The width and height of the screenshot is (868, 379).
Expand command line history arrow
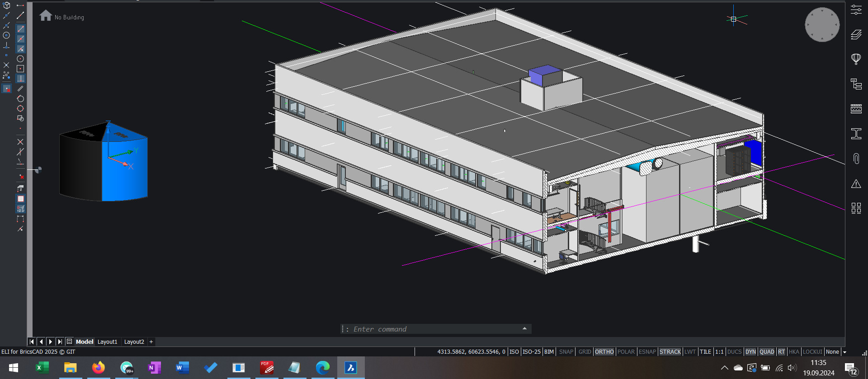[524, 328]
